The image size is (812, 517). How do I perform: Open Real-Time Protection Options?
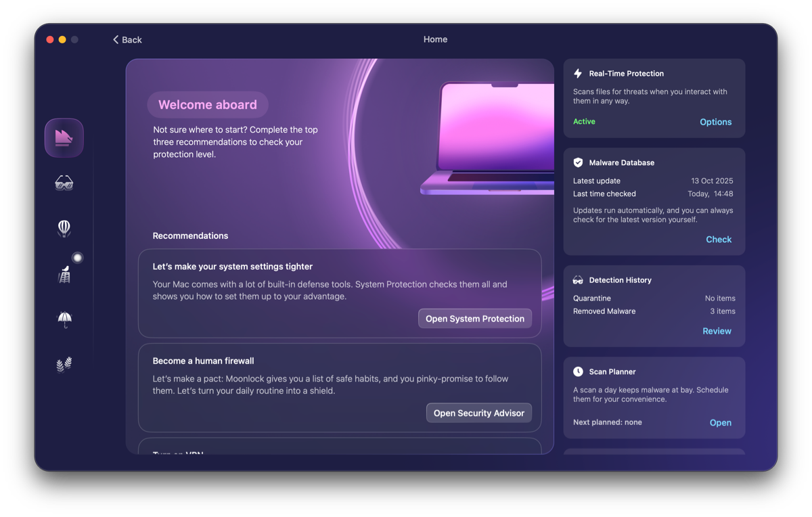(715, 122)
